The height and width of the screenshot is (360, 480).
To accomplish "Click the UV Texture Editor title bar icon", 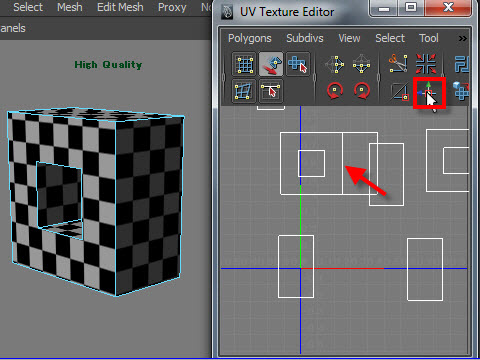I will [x=228, y=12].
